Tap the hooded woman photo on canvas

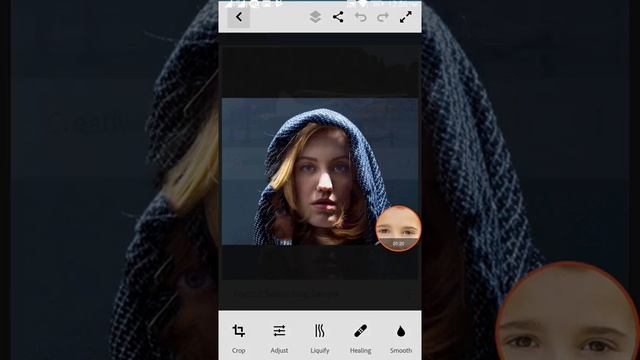[320, 171]
